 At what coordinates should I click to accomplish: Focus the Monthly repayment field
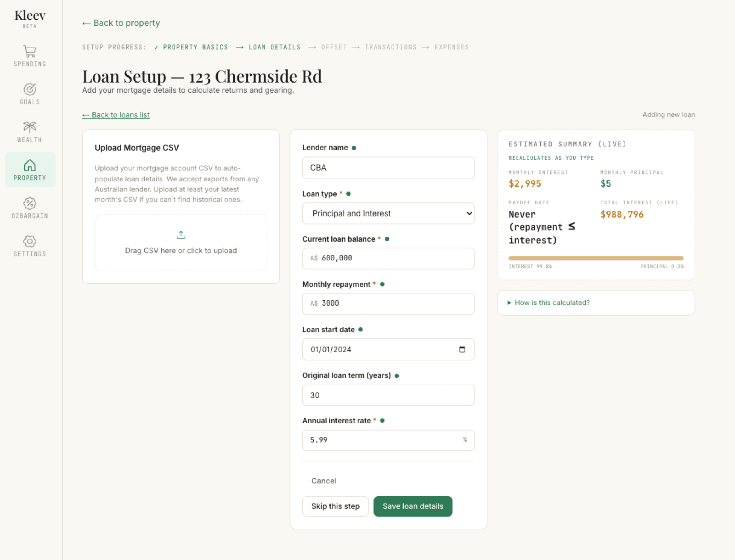pos(389,304)
